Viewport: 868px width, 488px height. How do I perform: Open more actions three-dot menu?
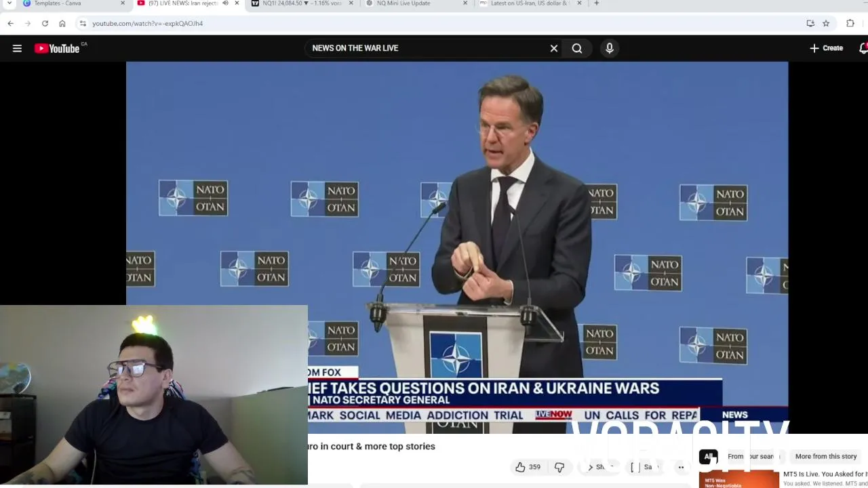tap(681, 467)
